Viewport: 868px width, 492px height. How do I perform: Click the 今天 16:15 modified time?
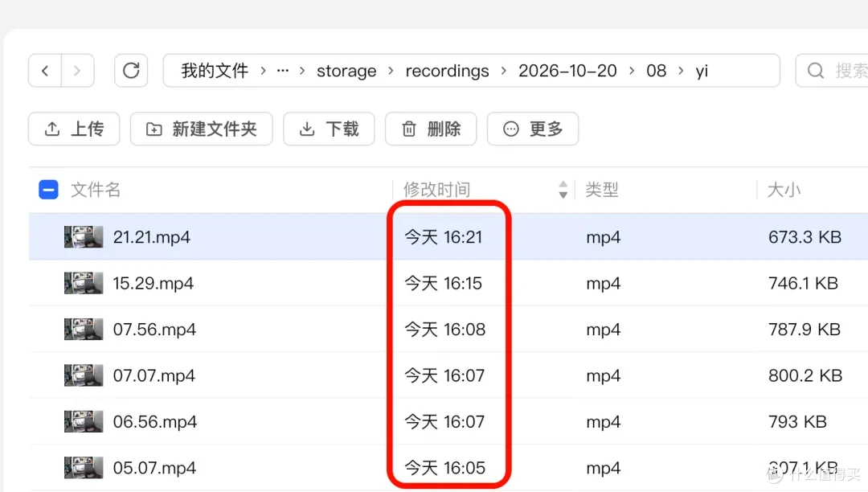click(444, 283)
